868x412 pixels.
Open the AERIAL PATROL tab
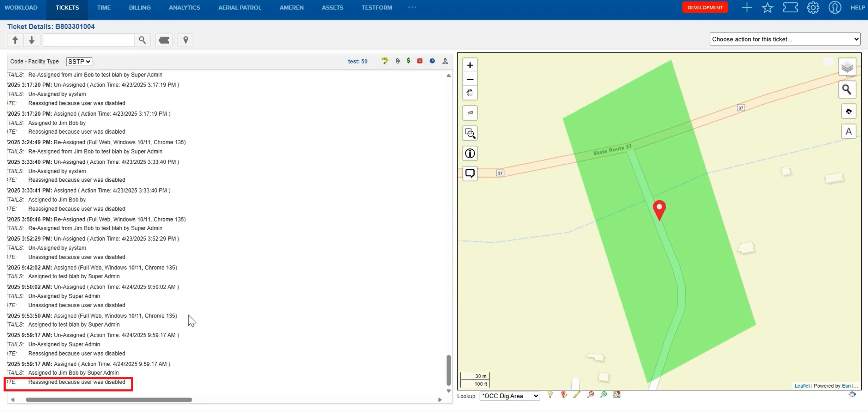pos(239,7)
